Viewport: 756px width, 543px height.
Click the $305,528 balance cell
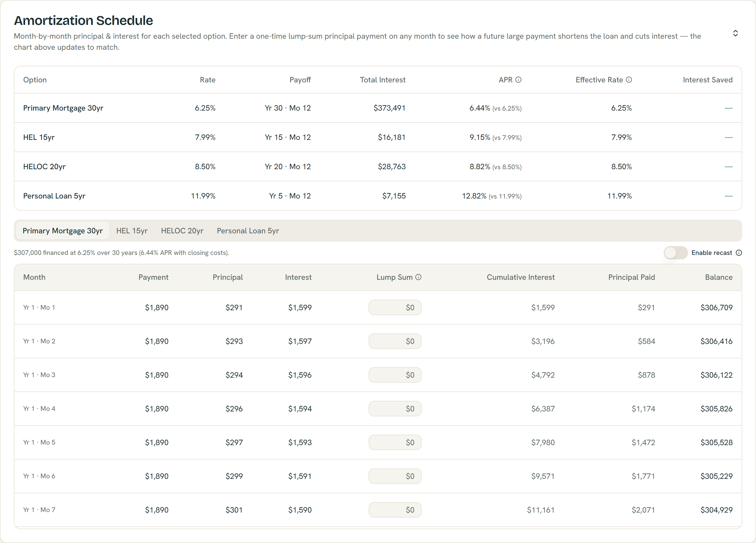coord(716,442)
